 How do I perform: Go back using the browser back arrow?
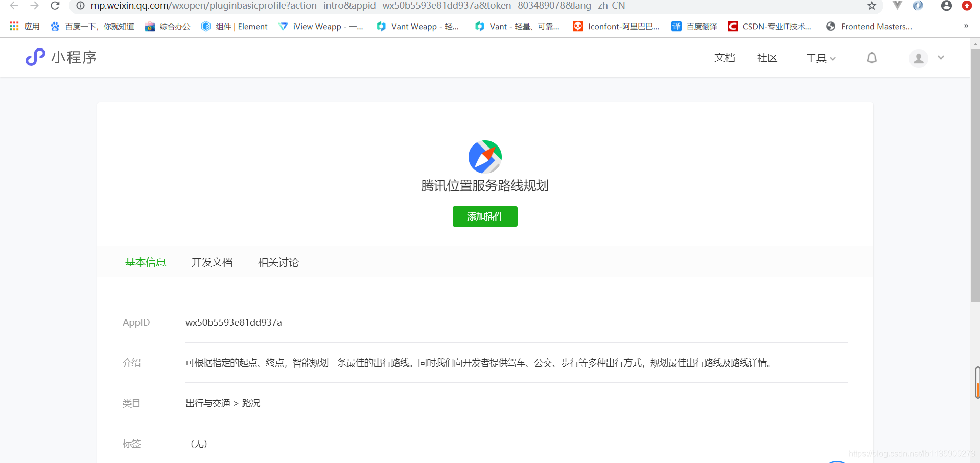pyautogui.click(x=14, y=6)
